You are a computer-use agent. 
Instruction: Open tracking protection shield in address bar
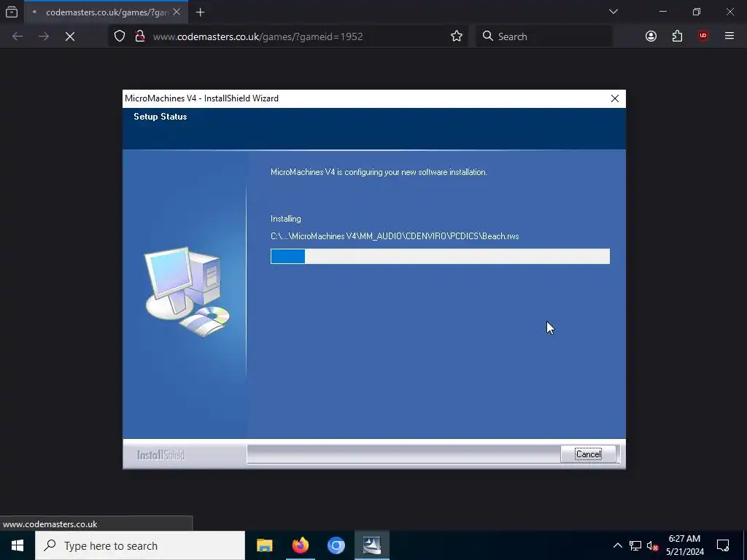[x=120, y=36]
